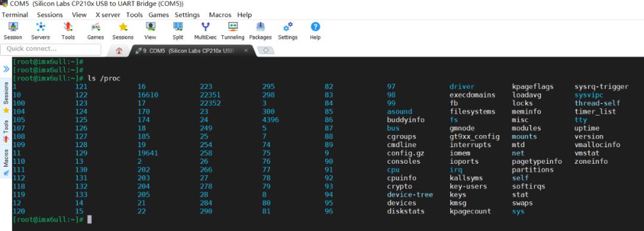Focus the Quick connect input field

coord(51,49)
